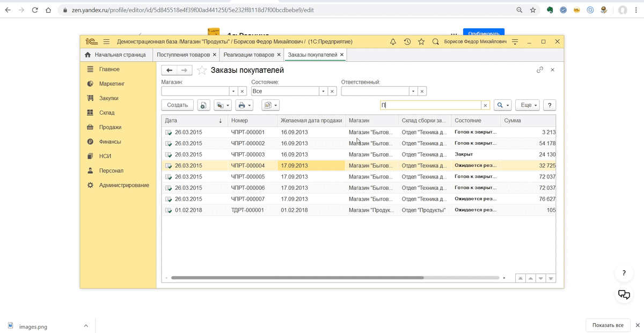Click the Опубликовать button on Zen page
Screen dimensions: 644x333
point(484,33)
